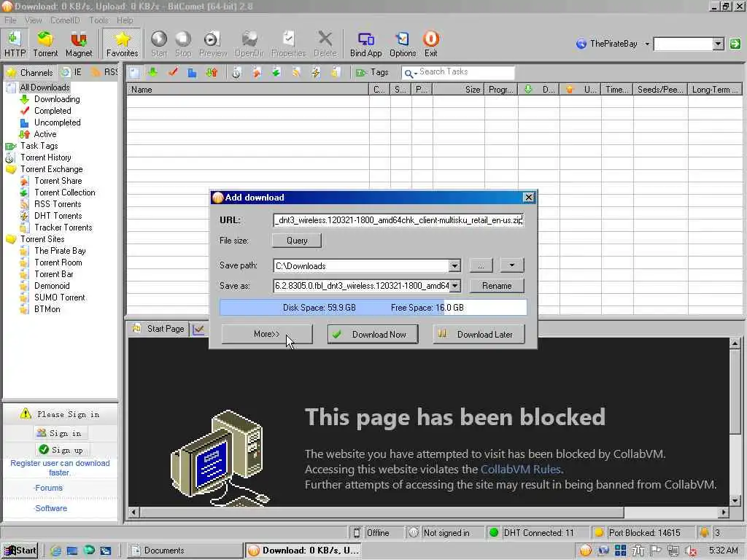Click the All tasks filter icon in the task toolbar

pos(135,72)
